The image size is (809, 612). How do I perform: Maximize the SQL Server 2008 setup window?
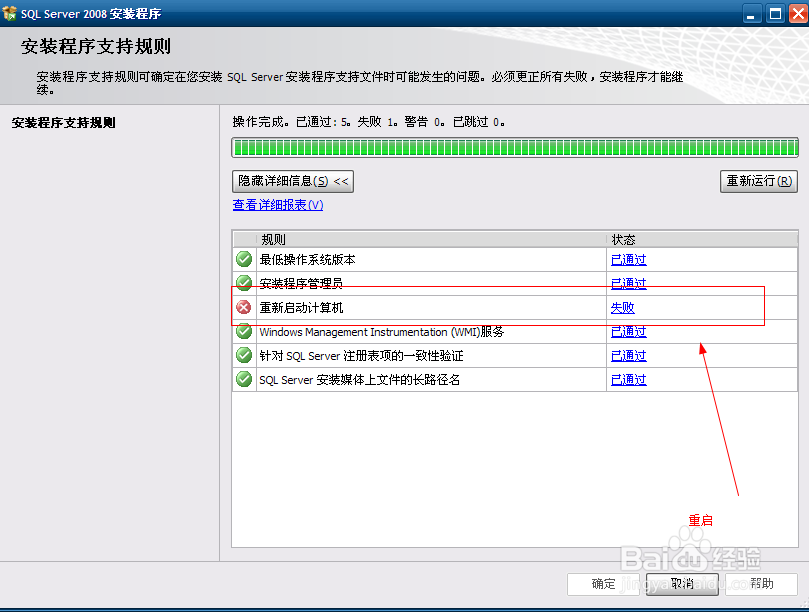coord(775,13)
